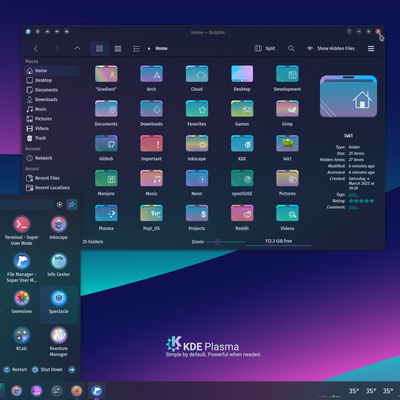
Task: Launch Terminal - Super User Mode
Action: pyautogui.click(x=22, y=230)
